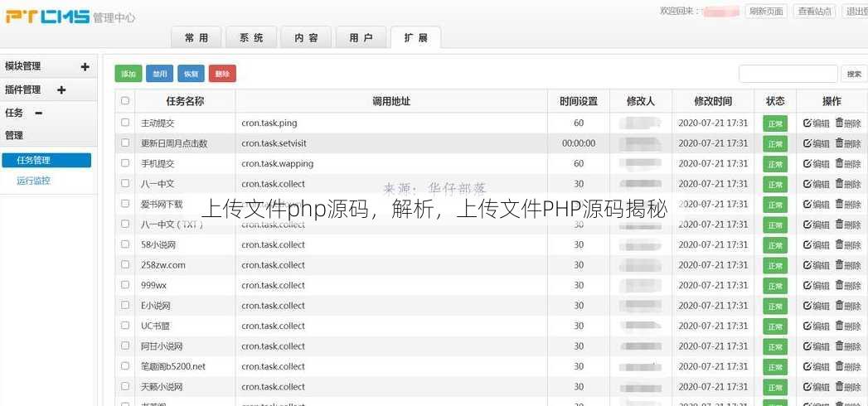
Task: Click 正常 status badge for 999wx
Action: (x=775, y=286)
